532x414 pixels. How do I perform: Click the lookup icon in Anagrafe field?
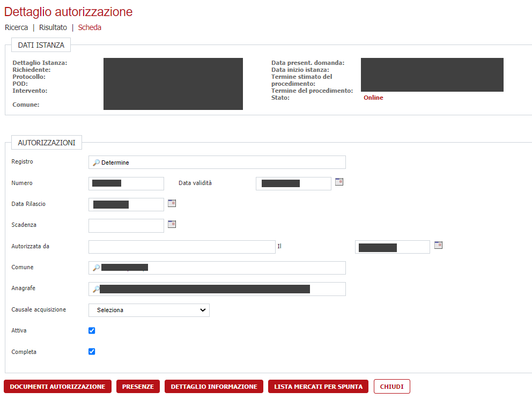96,289
